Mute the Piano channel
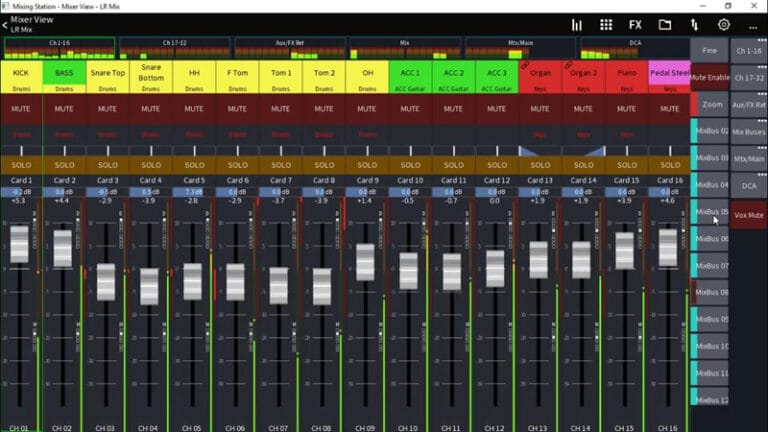Viewport: 768px width, 432px height. pos(626,109)
